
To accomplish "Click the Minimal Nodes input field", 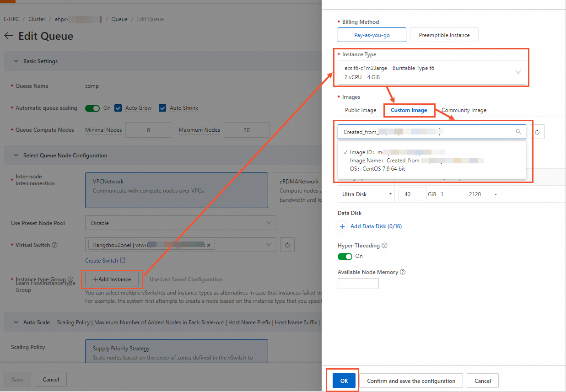I will coord(148,130).
